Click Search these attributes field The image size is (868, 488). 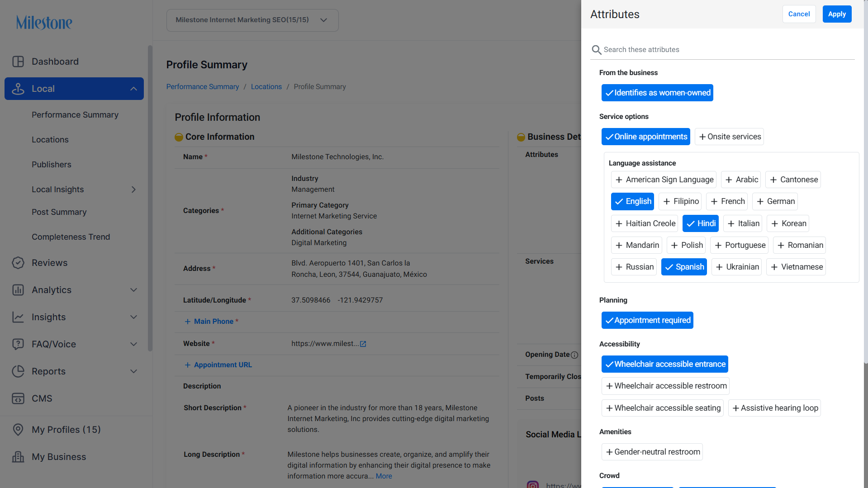722,50
